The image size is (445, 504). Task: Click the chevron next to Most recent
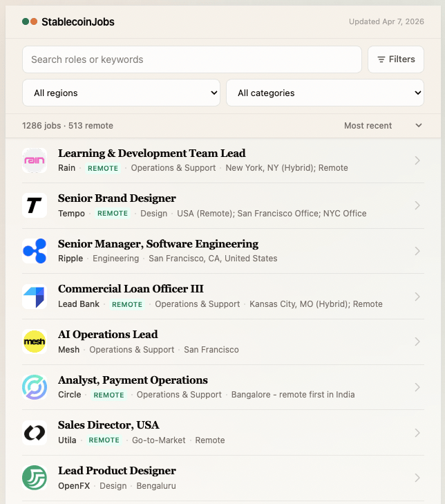(x=418, y=125)
